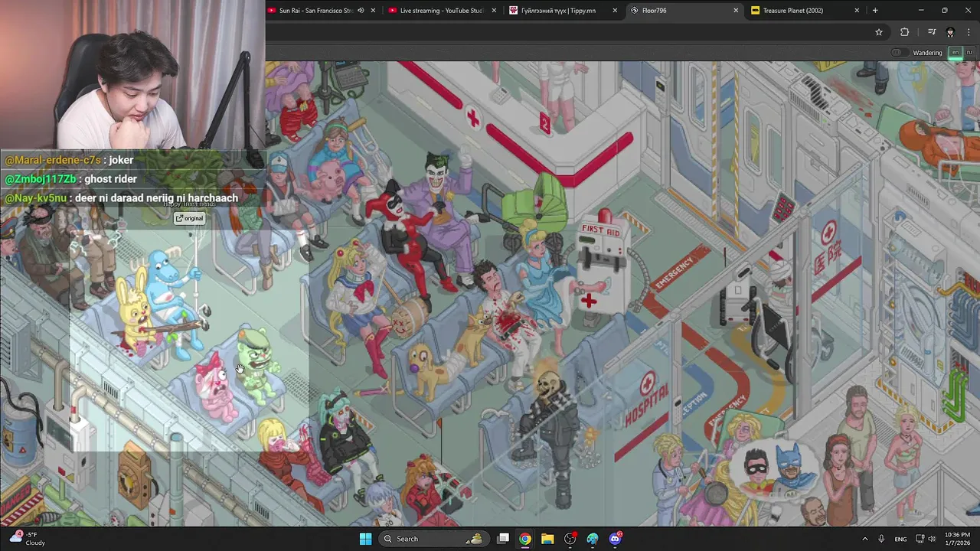
Task: Click the HOSPITAL floor sign
Action: 648,403
